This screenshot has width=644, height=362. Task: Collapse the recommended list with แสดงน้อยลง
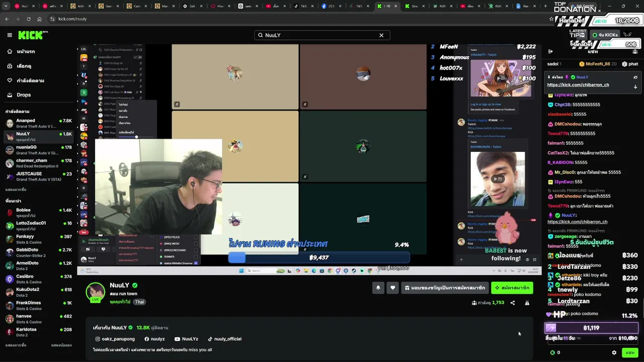61,345
